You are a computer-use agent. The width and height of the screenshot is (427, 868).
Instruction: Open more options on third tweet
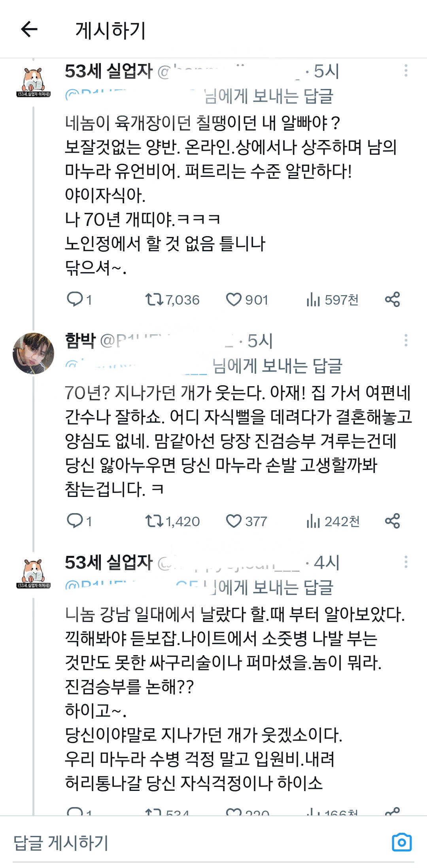pos(406,562)
